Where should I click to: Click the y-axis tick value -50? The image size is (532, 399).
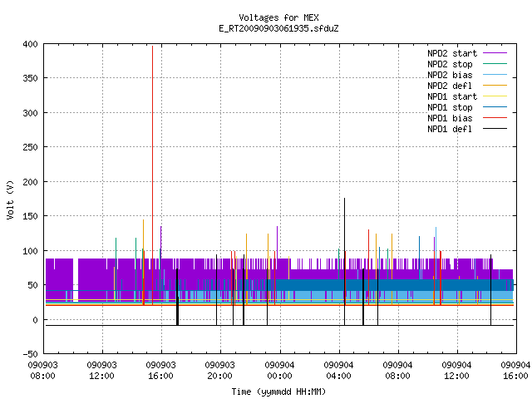pos(30,354)
